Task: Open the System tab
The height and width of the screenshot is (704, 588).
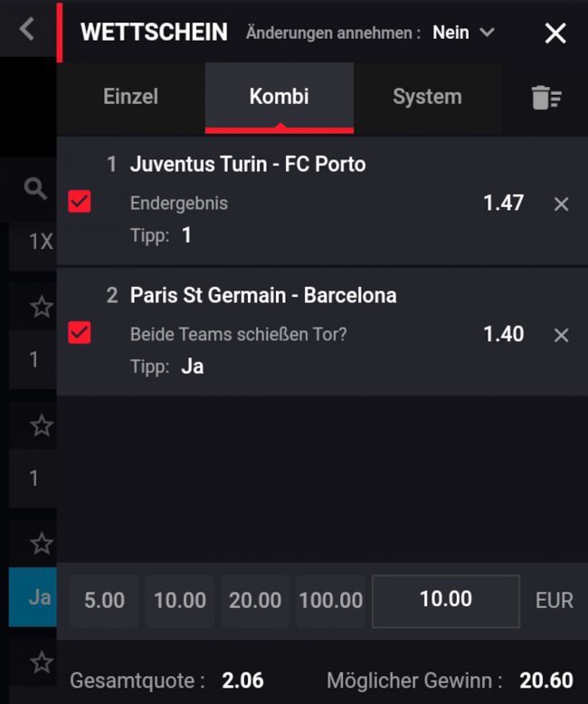Action: click(x=427, y=97)
